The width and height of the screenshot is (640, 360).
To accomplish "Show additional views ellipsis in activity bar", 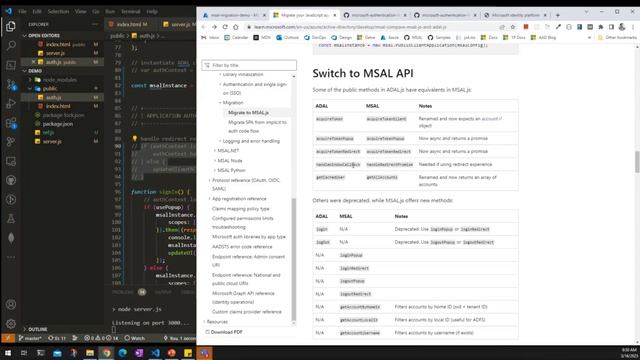I will [x=11, y=257].
